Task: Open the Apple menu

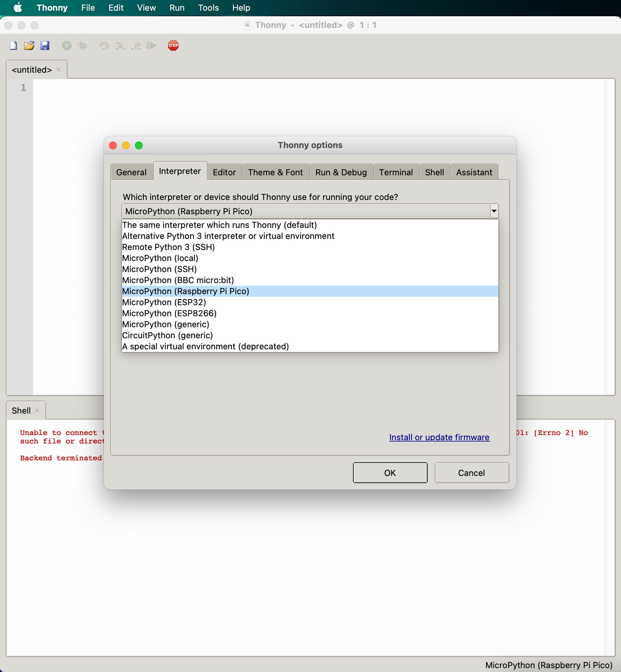Action: pyautogui.click(x=18, y=7)
